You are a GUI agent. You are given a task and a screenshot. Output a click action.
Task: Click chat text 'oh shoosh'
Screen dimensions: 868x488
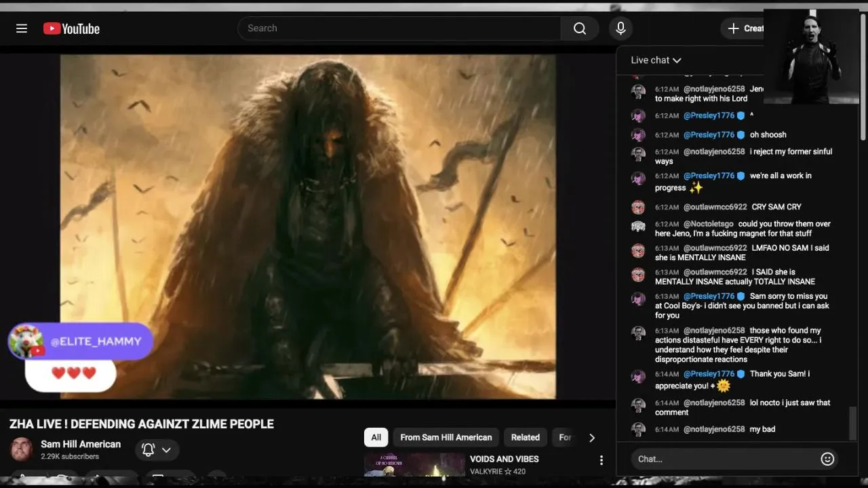pyautogui.click(x=768, y=135)
